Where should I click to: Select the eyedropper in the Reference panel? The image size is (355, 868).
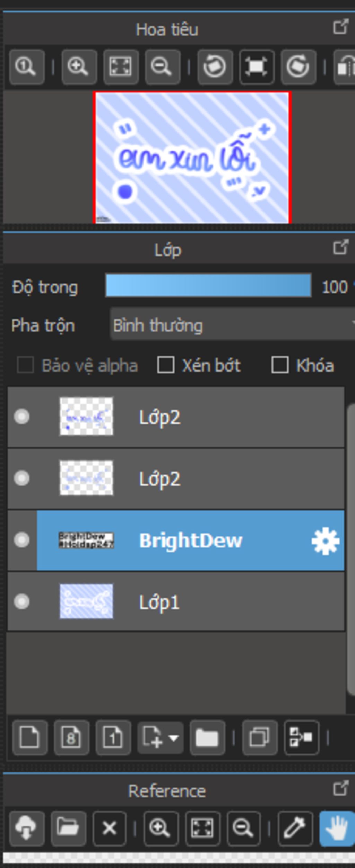pyautogui.click(x=295, y=828)
